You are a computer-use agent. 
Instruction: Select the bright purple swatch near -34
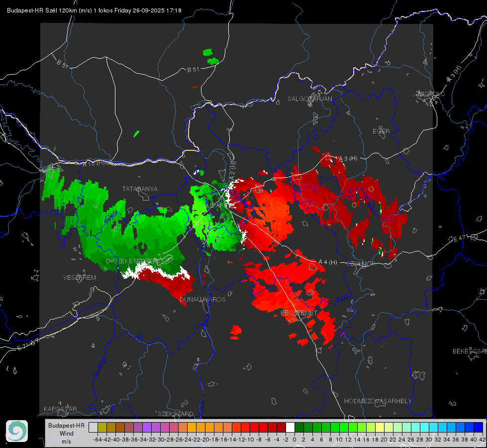click(147, 427)
